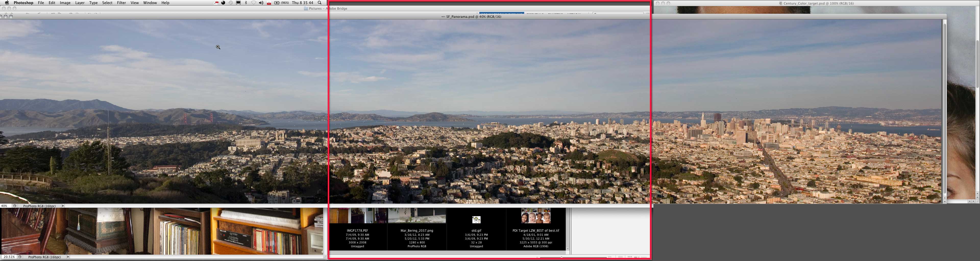The height and width of the screenshot is (261, 980).
Task: Click 'PDI Target LZW_BEST of best.tif' label
Action: tap(536, 231)
